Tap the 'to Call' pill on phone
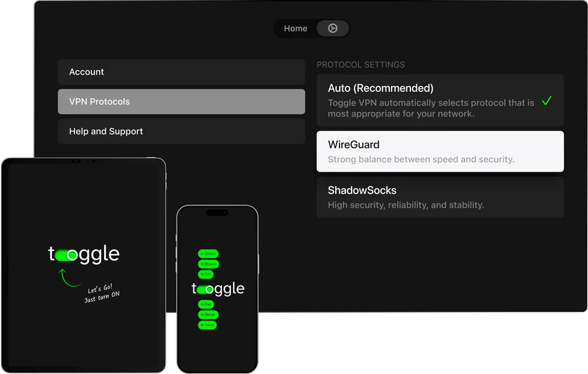Viewport: 588px width, 374px height. [x=205, y=274]
